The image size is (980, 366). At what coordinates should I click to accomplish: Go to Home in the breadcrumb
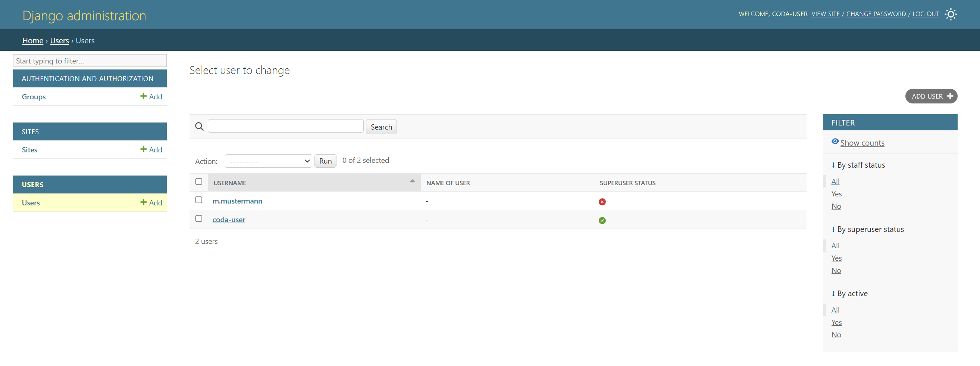pyautogui.click(x=33, y=40)
